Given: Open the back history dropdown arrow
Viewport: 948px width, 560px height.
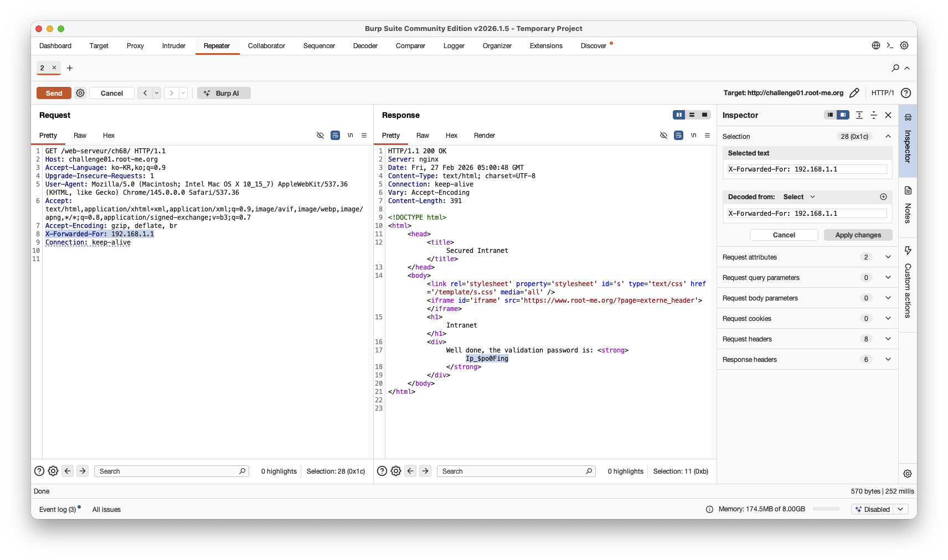Looking at the screenshot, I should [157, 93].
